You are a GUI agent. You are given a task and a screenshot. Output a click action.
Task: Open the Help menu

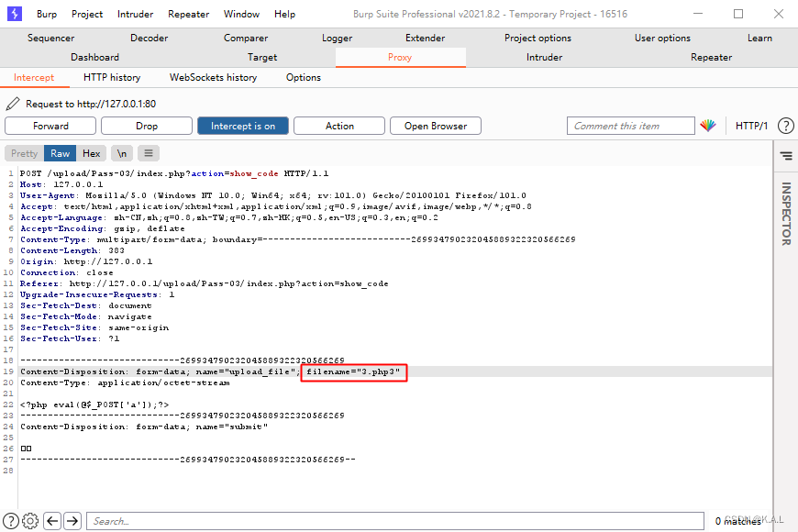point(284,15)
